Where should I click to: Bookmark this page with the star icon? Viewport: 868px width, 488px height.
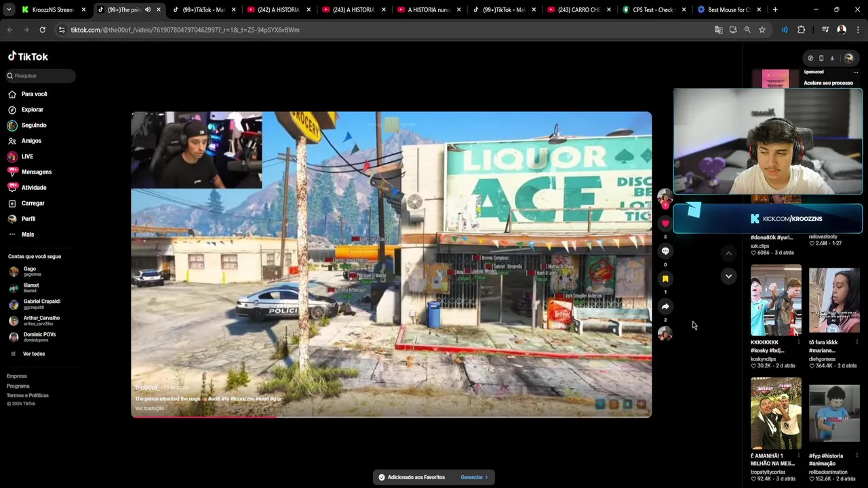[762, 30]
